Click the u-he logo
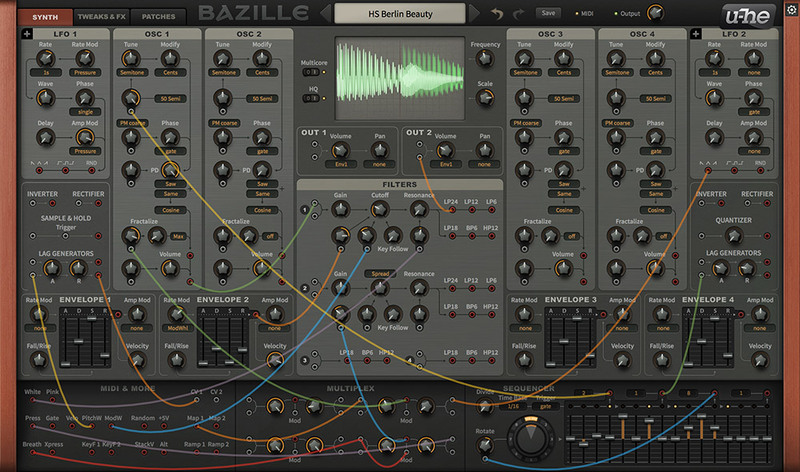The height and width of the screenshot is (472, 800). (746, 14)
